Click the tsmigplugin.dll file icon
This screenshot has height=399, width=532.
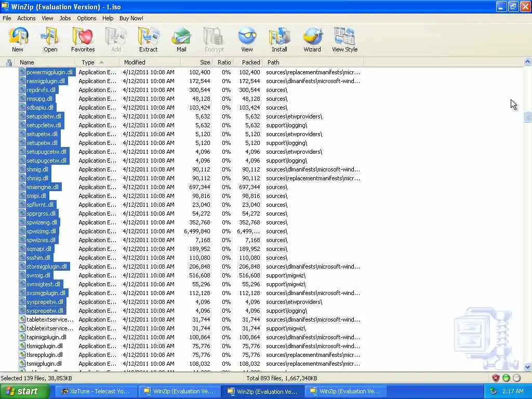(x=22, y=363)
